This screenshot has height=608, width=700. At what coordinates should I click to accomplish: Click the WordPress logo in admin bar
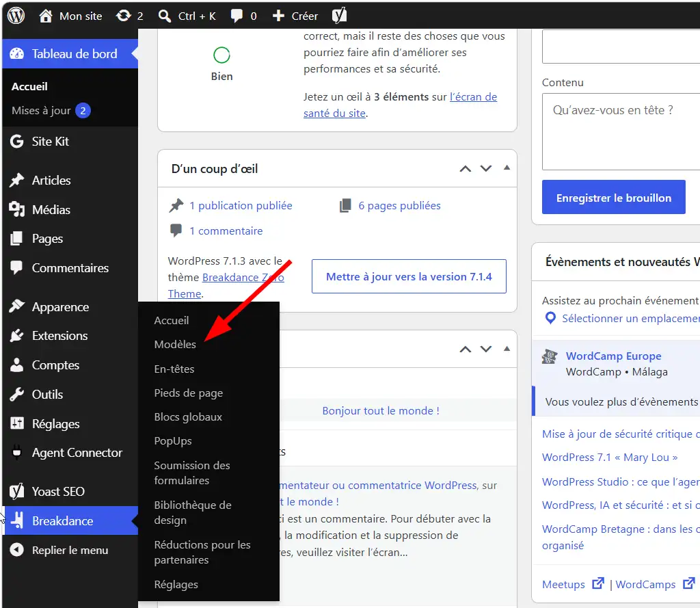(x=16, y=16)
